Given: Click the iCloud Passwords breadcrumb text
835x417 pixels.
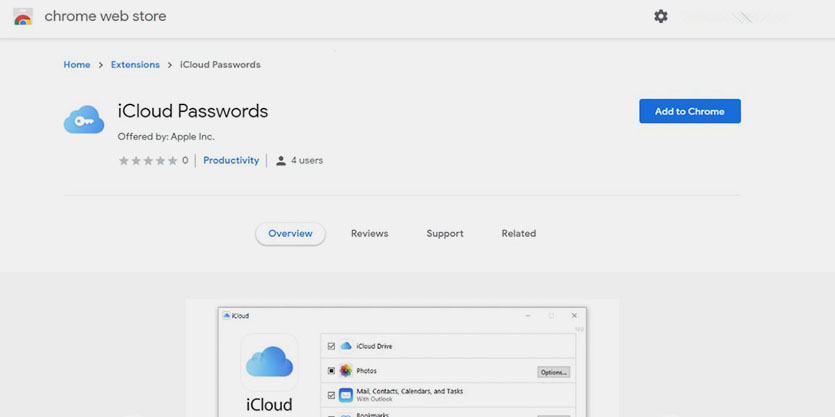Looking at the screenshot, I should [220, 65].
